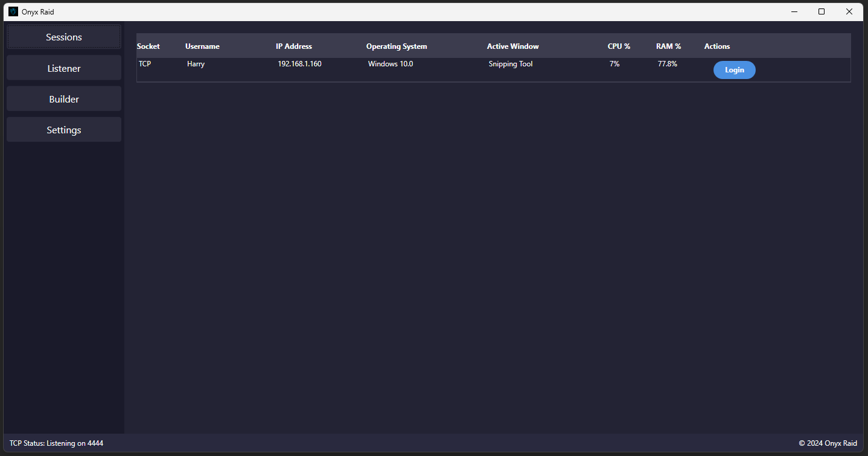868x456 pixels.
Task: Click the Socket column header
Action: pyautogui.click(x=148, y=46)
